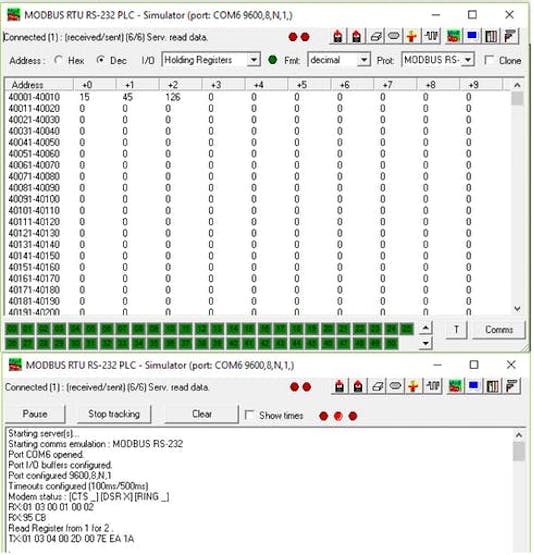Click the log pane scrollbar up arrow
The image size is (534, 555).
click(x=519, y=435)
